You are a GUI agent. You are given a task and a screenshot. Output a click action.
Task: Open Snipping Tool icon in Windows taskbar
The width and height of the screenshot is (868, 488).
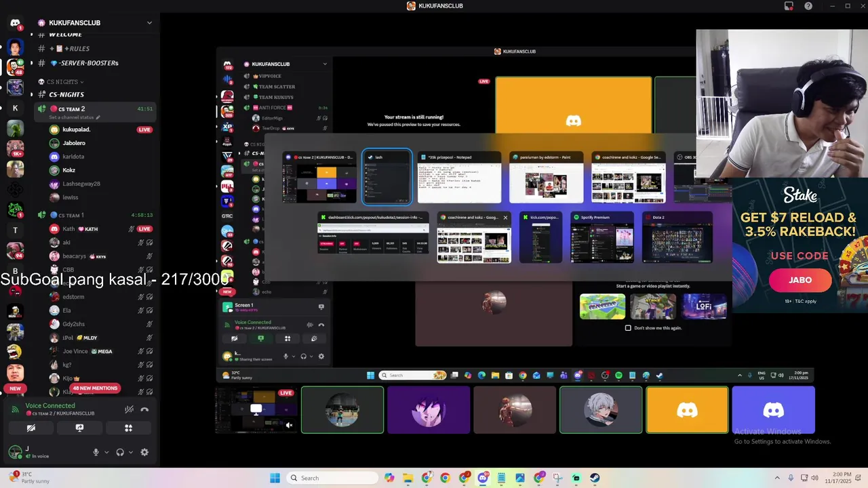pyautogui.click(x=557, y=478)
